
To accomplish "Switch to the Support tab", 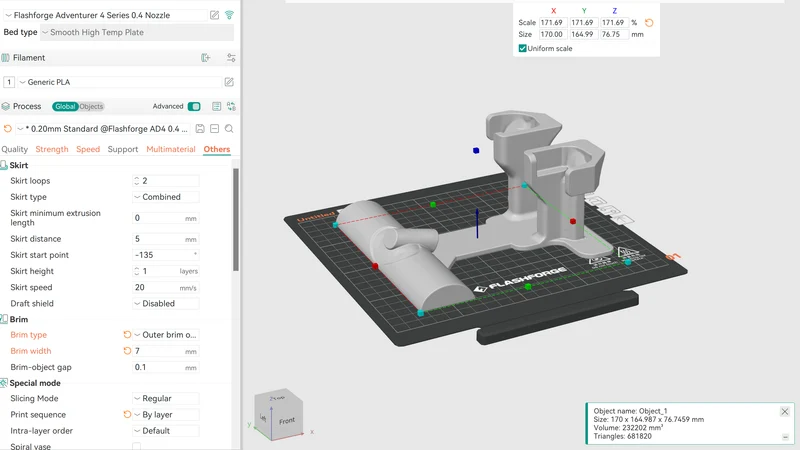I will tap(122, 149).
